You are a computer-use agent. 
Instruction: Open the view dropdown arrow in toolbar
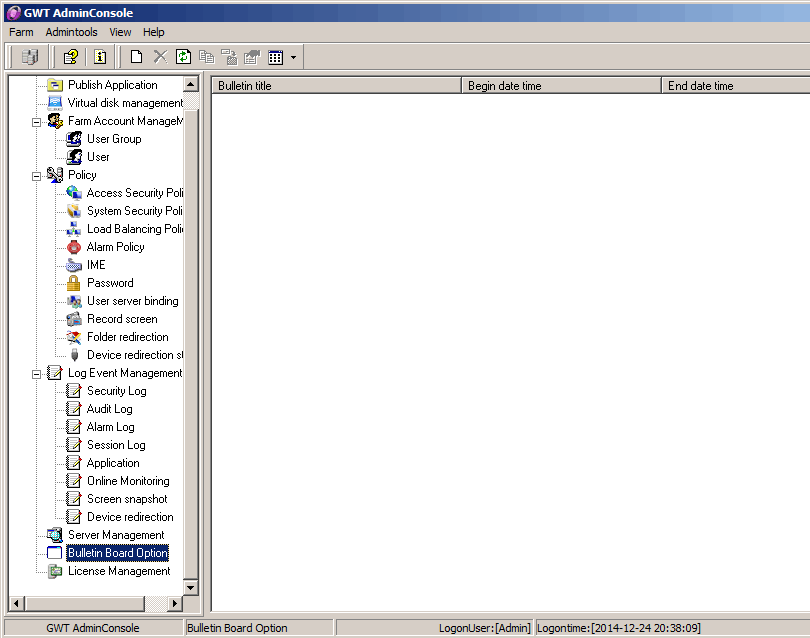click(293, 58)
